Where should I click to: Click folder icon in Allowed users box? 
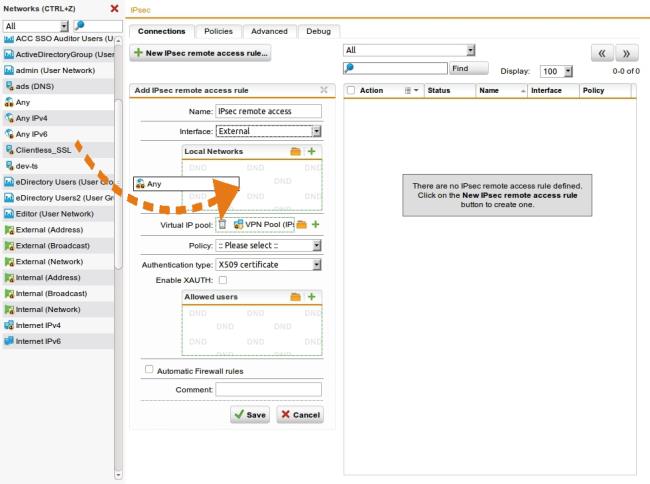coord(295,297)
